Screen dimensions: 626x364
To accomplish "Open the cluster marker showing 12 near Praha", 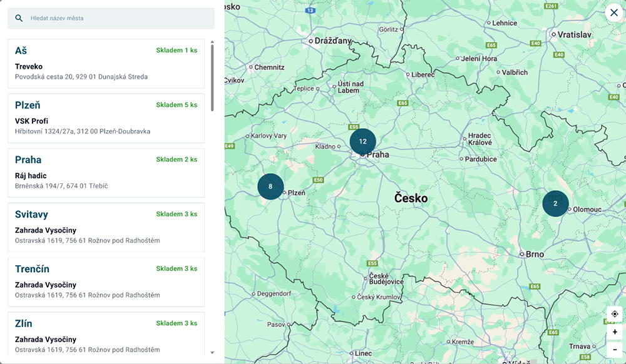I will 363,142.
